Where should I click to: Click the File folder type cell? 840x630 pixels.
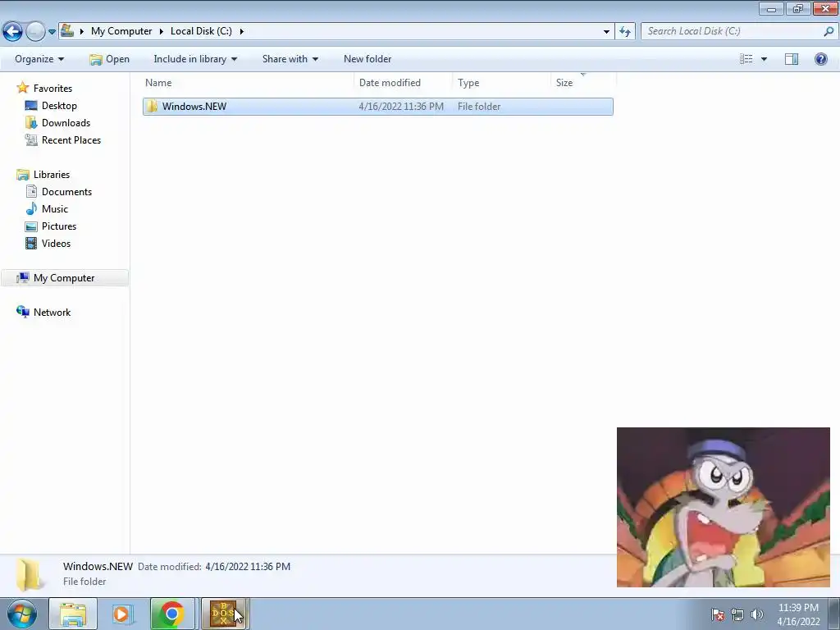coord(479,106)
